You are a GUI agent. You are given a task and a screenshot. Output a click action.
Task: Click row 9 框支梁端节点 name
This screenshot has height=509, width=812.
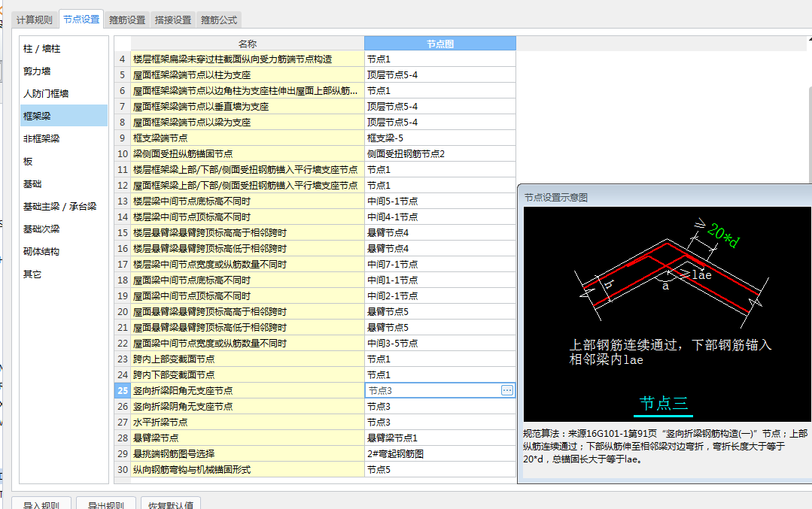(x=248, y=138)
